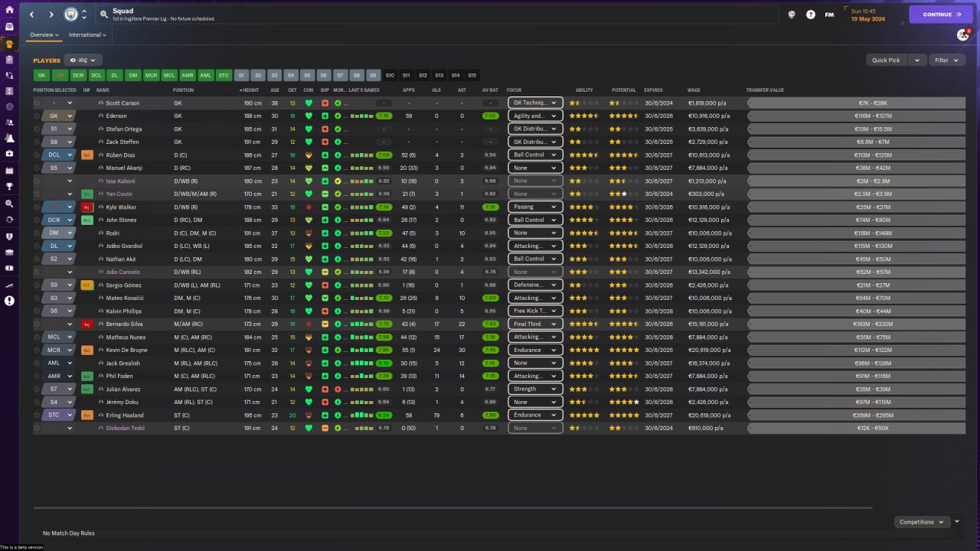
Task: Open Erling Haaland's STC position dropdown
Action: tap(59, 416)
